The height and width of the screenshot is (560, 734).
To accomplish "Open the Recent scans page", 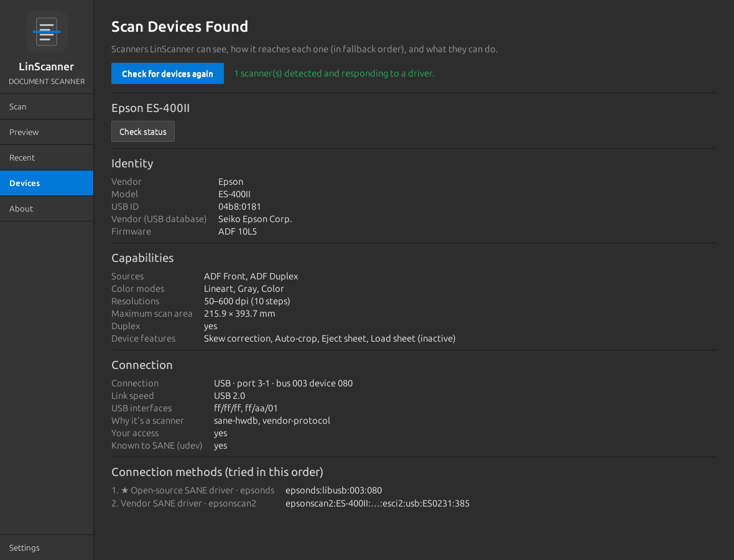I will coord(47,158).
